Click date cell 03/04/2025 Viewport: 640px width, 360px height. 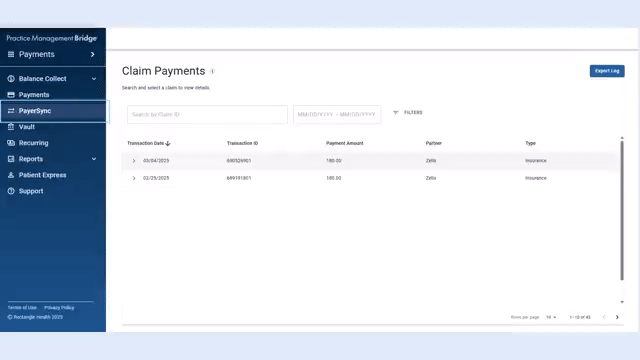(x=156, y=161)
